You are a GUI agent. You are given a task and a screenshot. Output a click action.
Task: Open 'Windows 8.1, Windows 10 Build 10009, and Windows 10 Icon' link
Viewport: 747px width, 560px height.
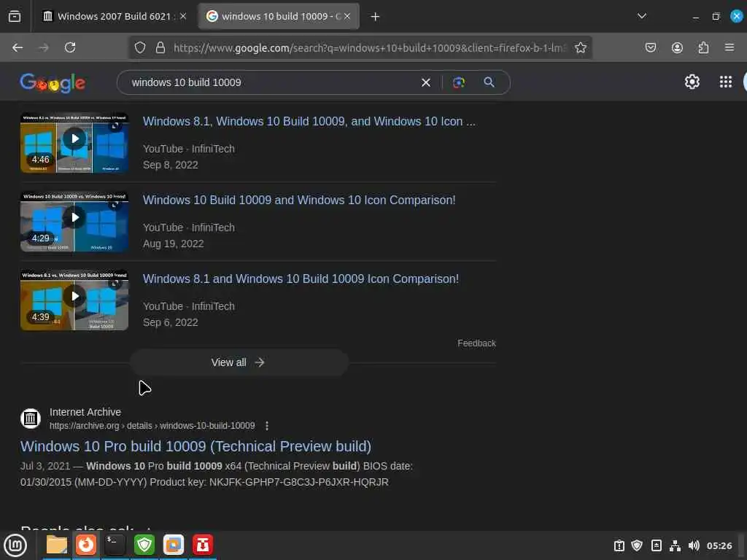coord(309,122)
